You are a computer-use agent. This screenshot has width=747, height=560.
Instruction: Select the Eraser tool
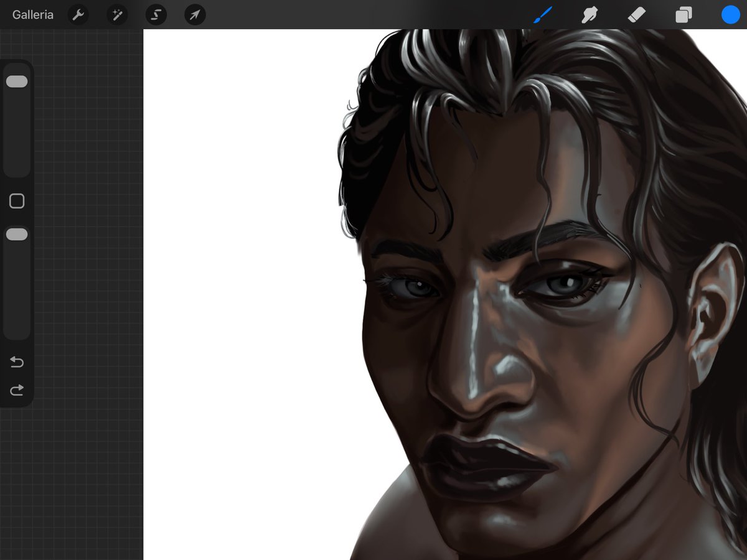[x=636, y=14]
